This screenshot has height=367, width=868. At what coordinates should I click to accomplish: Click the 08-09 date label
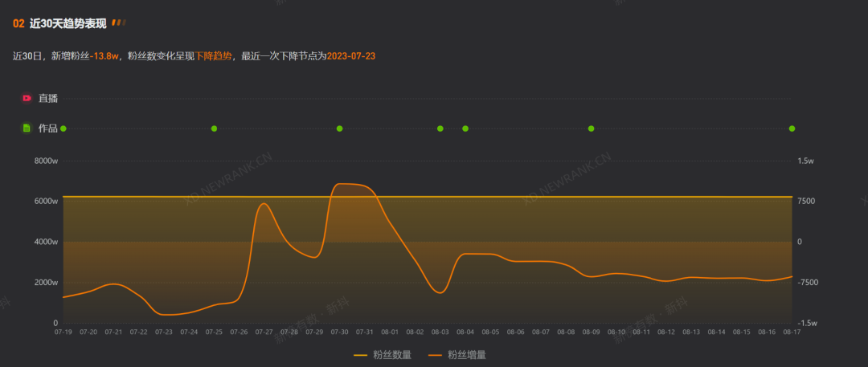[592, 332]
